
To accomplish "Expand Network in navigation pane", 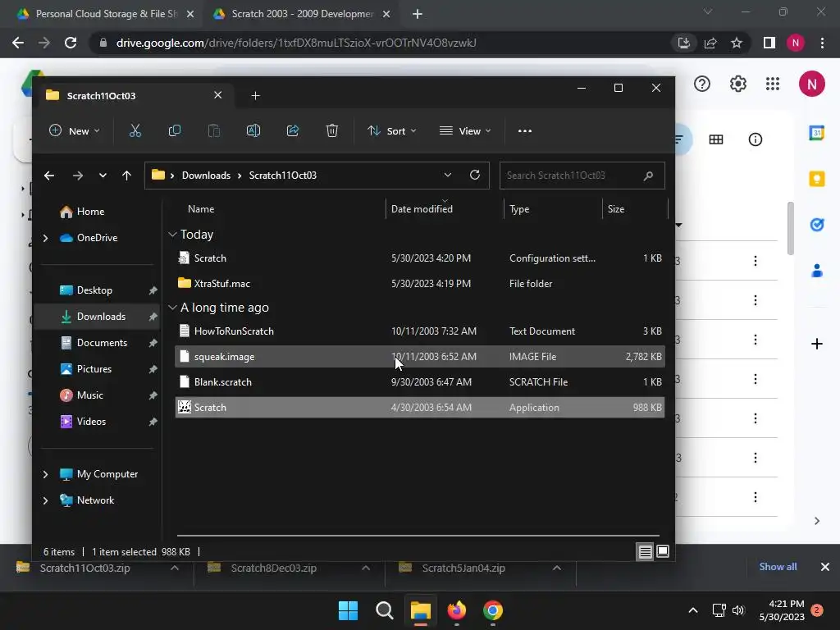I will [x=46, y=500].
